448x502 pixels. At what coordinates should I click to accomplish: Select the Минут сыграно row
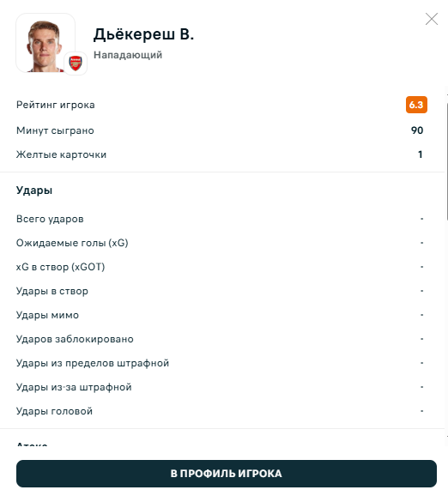(221, 130)
